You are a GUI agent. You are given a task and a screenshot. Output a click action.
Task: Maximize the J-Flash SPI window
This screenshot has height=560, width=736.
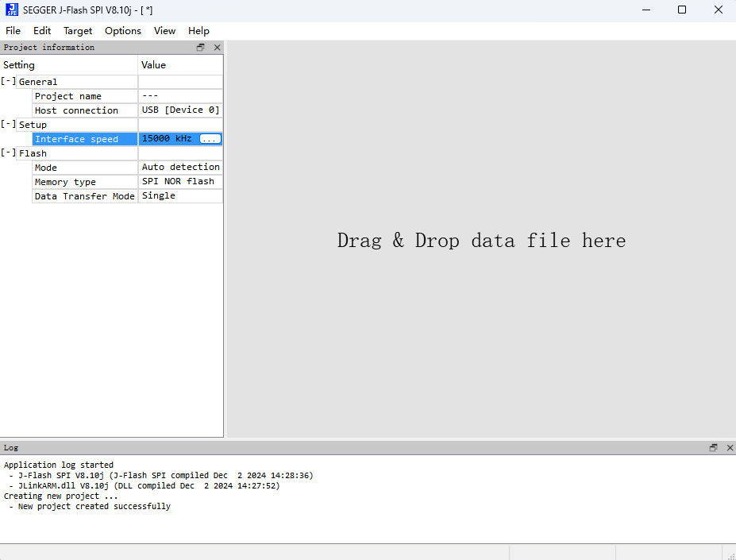682,10
